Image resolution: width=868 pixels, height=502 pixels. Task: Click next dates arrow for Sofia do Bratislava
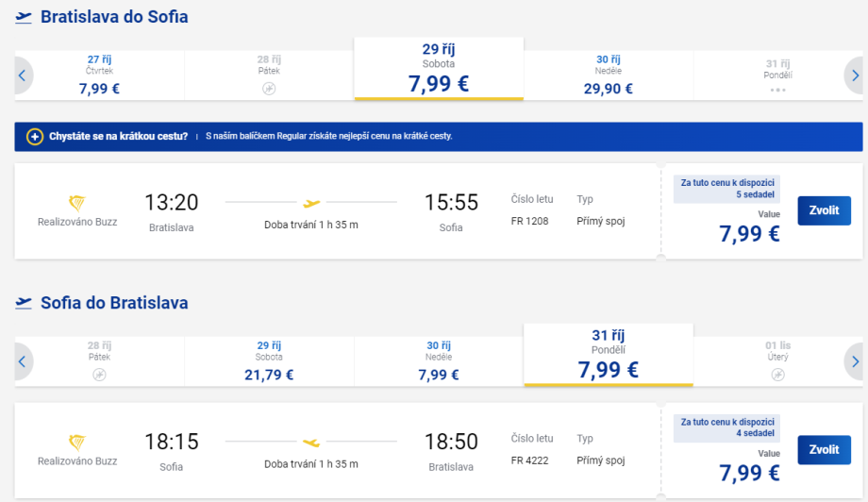click(854, 360)
